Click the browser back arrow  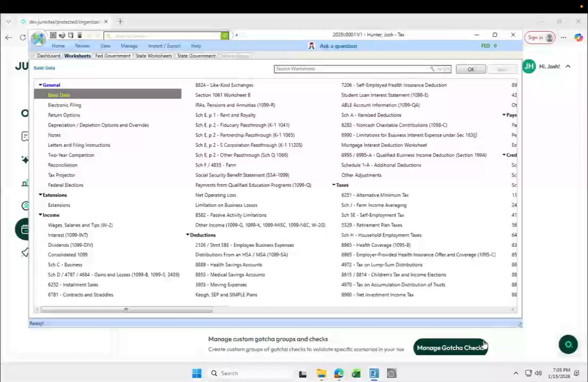[9, 38]
